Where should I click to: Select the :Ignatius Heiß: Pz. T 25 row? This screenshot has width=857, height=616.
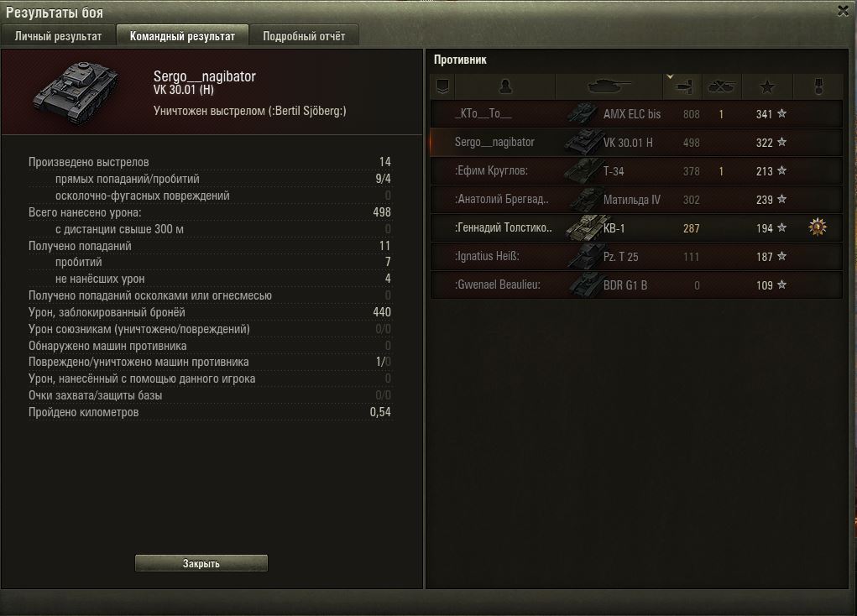636,256
